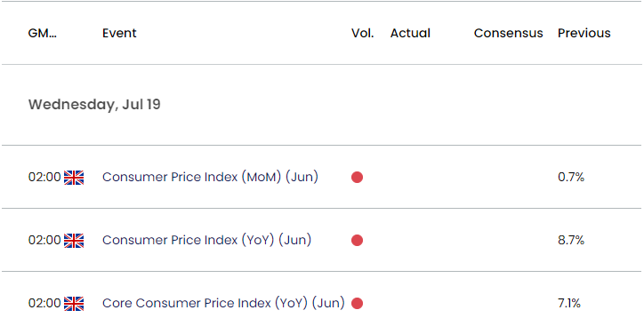
Task: Click UK flag beside Consumer Price Index YoY
Action: pos(74,241)
